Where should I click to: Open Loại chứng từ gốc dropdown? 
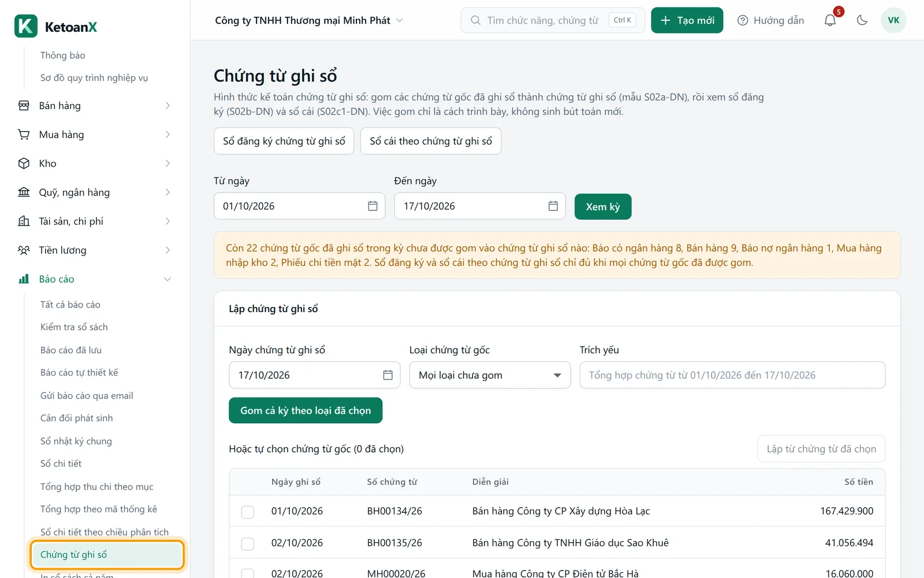click(490, 375)
